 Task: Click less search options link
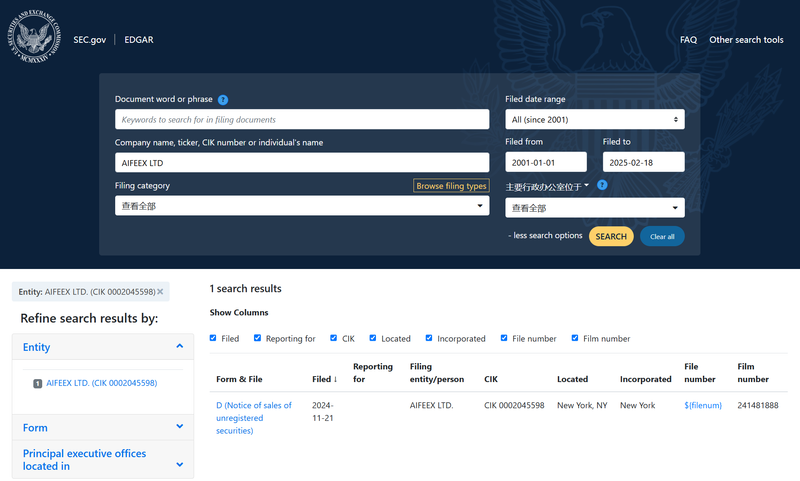pos(545,235)
